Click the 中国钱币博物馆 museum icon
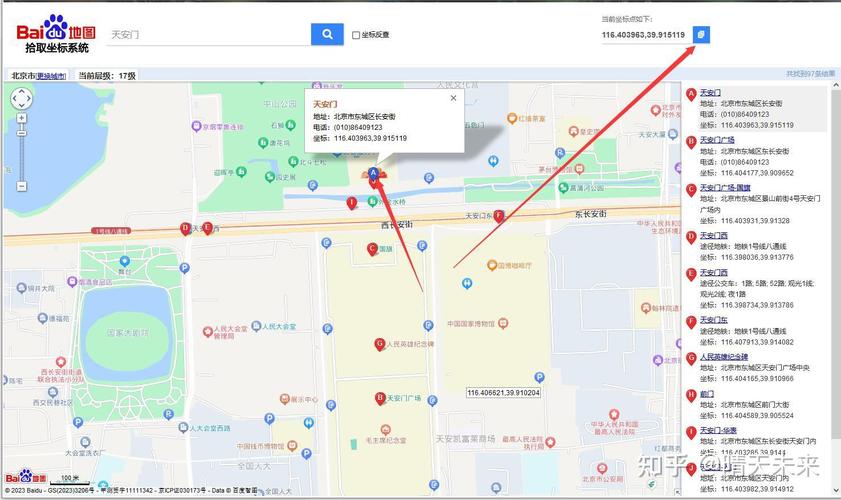This screenshot has height=500, width=841. [x=292, y=445]
